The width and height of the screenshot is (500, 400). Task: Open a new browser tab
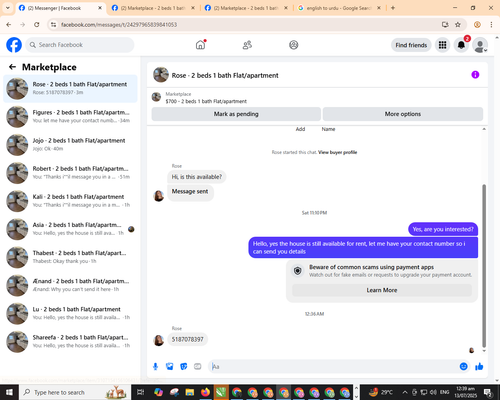coord(393,8)
